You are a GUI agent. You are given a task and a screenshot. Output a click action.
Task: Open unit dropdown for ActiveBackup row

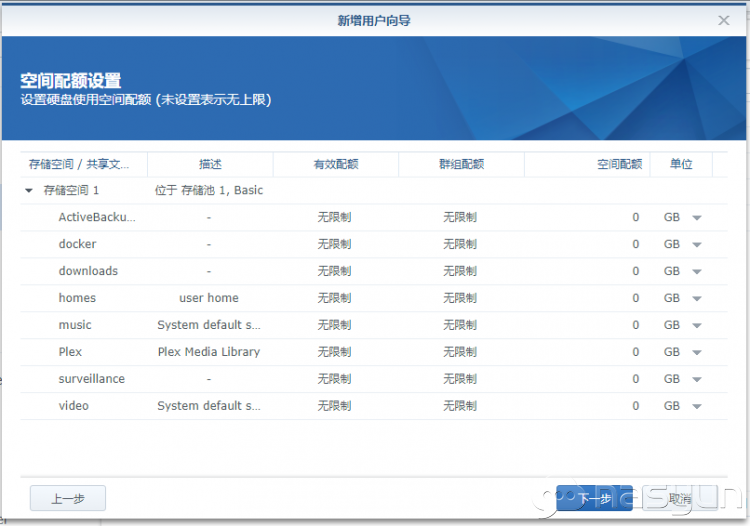pos(697,218)
